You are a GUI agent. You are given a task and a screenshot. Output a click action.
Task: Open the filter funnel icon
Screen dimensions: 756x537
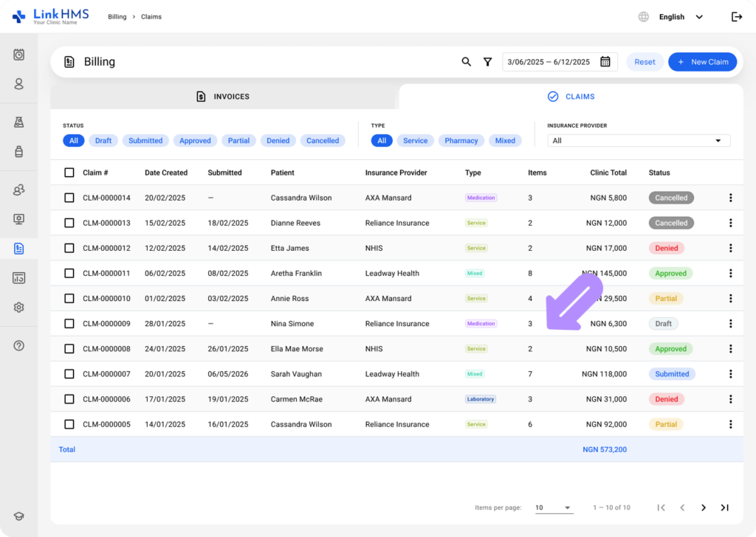[x=487, y=62]
